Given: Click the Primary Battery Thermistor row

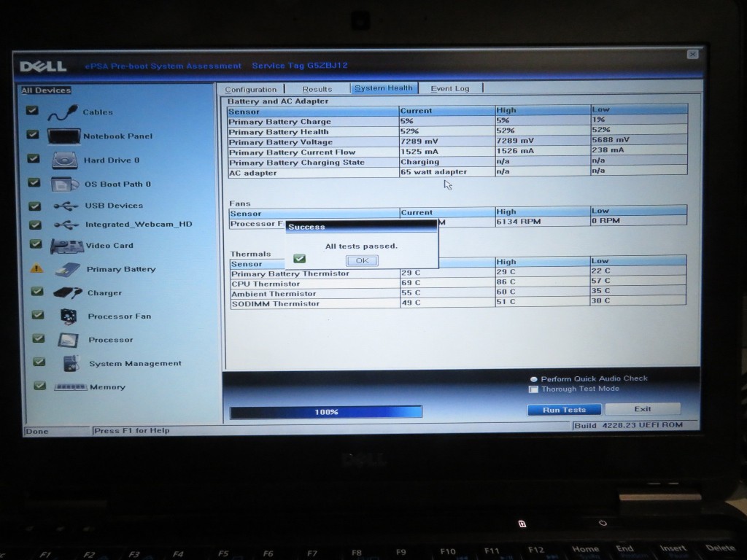Looking at the screenshot, I should pos(458,273).
